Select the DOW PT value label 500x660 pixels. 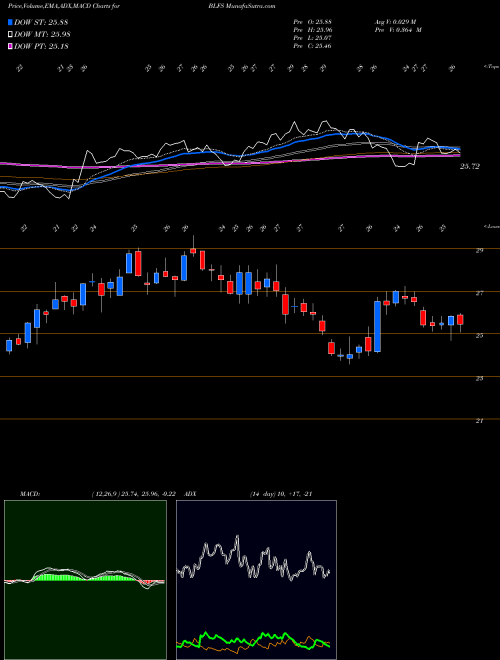coord(41,46)
